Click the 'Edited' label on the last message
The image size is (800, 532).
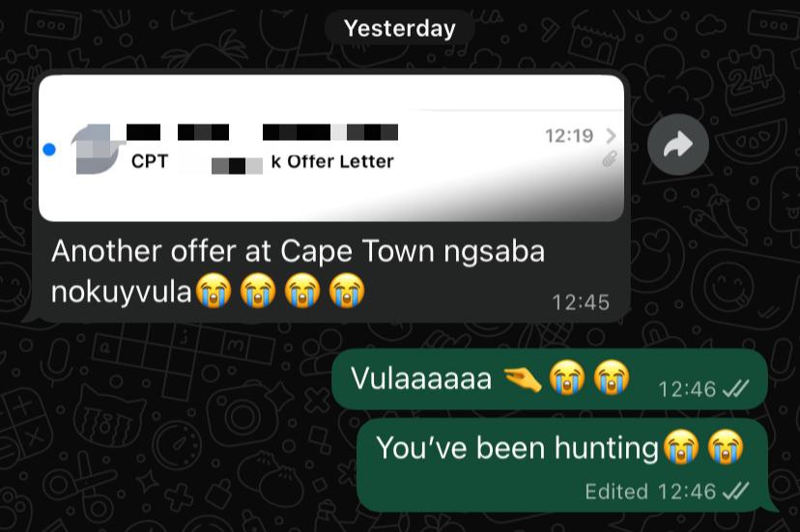tap(616, 491)
